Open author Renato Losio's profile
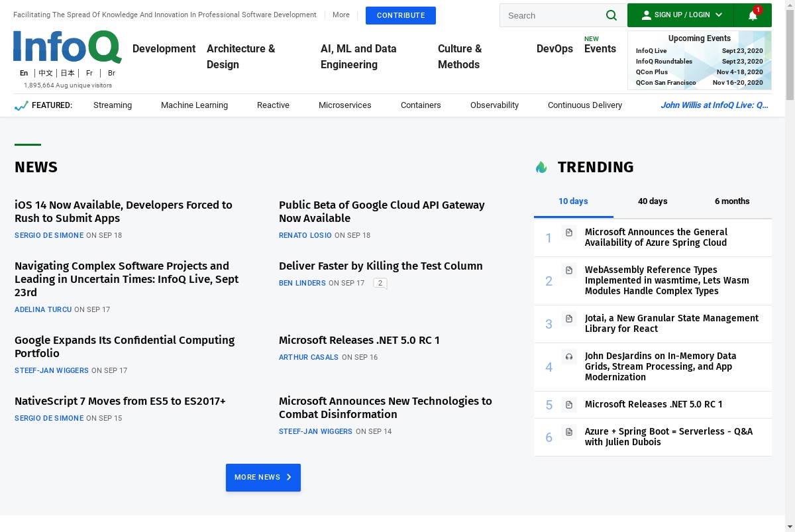 pyautogui.click(x=305, y=235)
